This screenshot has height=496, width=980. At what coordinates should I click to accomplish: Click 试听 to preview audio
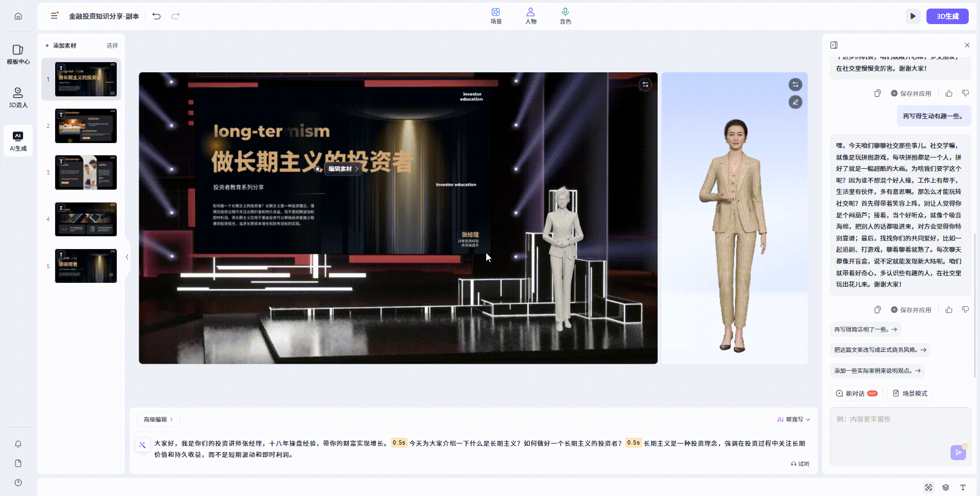[800, 464]
